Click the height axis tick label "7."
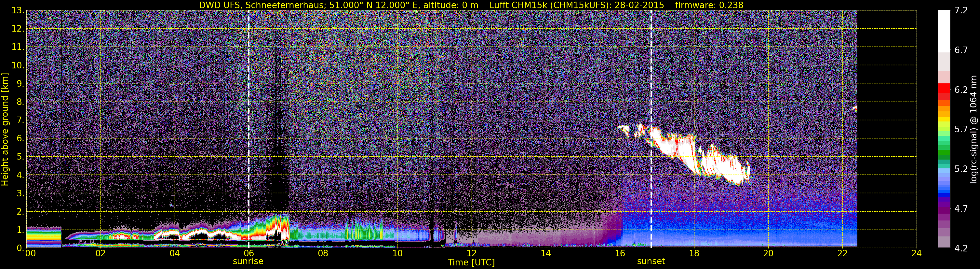 click(20, 120)
